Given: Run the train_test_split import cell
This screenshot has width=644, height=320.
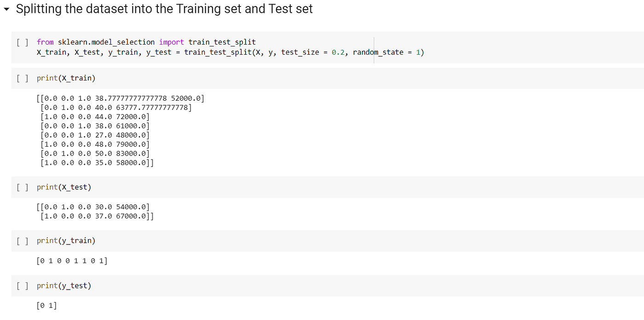Looking at the screenshot, I should click(x=22, y=42).
